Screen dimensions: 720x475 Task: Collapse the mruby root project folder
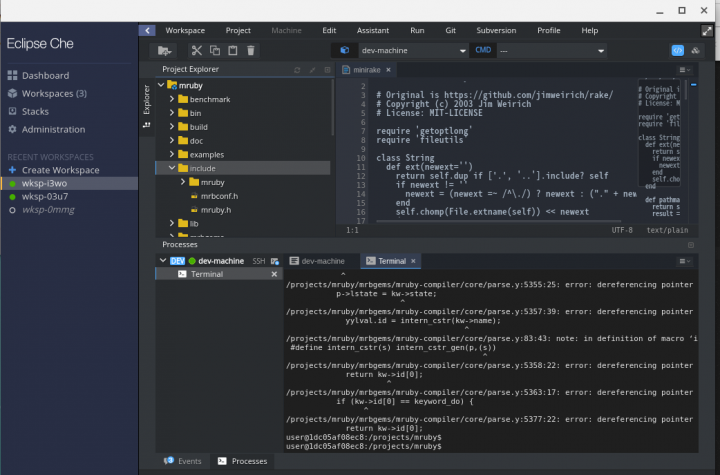click(161, 87)
